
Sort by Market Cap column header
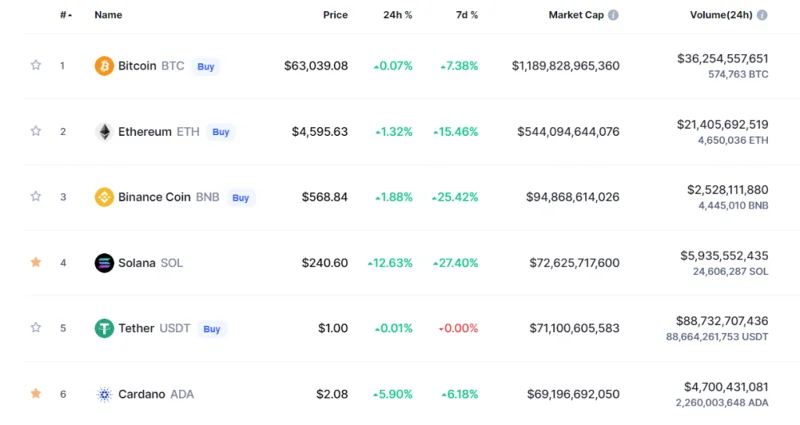click(576, 15)
